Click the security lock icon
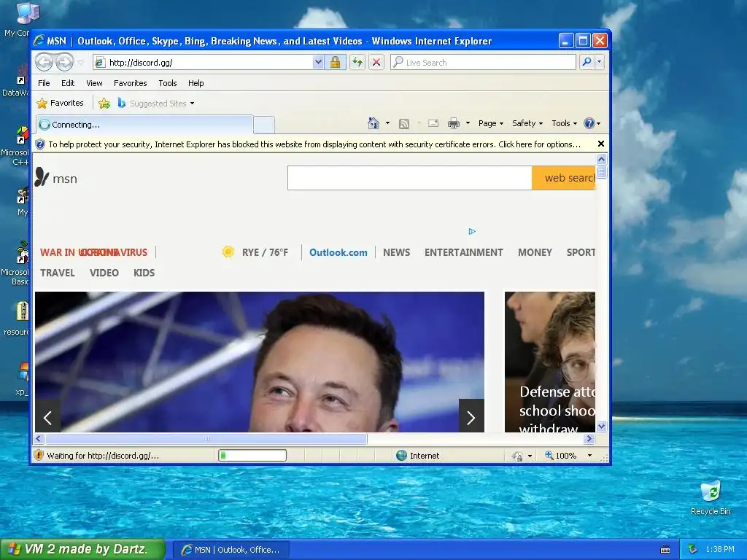Image resolution: width=747 pixels, height=560 pixels. click(336, 63)
